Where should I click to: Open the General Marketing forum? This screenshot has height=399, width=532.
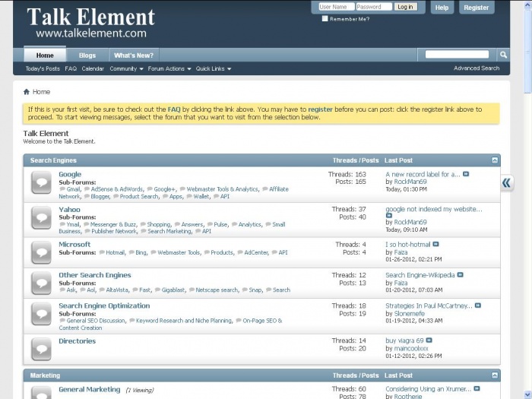(89, 389)
